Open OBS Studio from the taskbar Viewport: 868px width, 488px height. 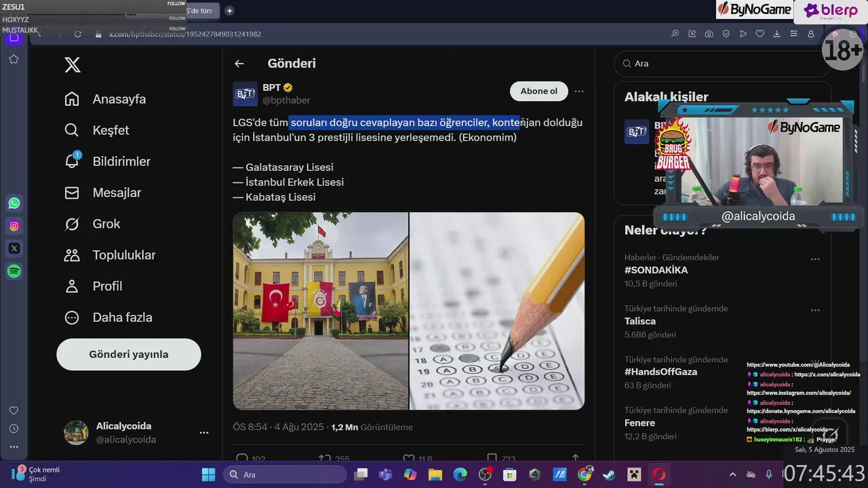[x=485, y=474]
